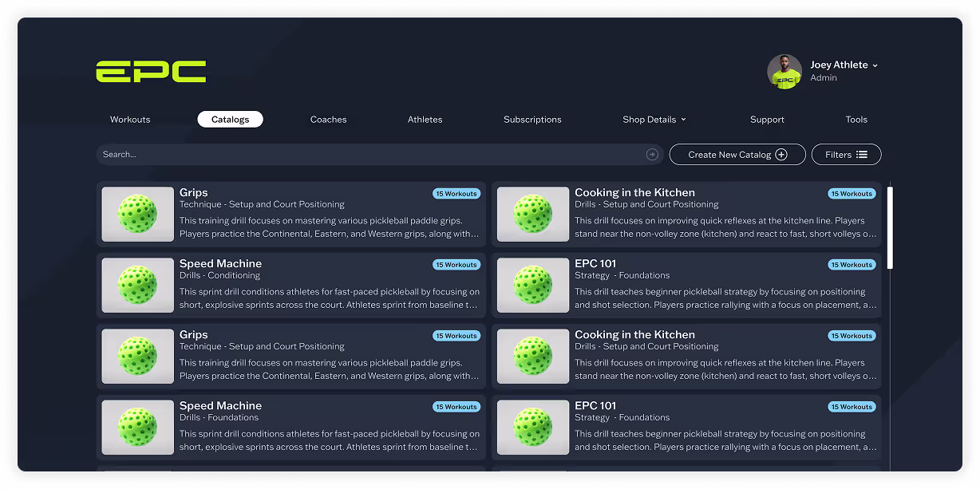This screenshot has width=980, height=489.
Task: Click the EPC 101 catalog thumbnail
Action: click(532, 285)
